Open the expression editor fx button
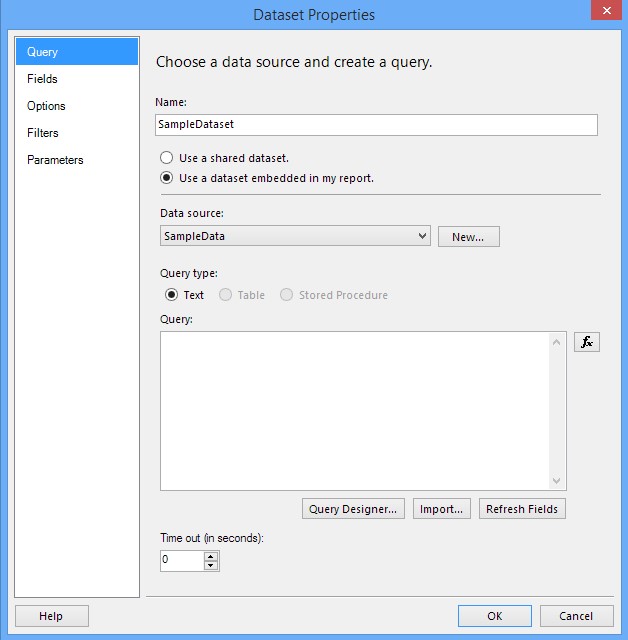628x640 pixels. pyautogui.click(x=586, y=342)
